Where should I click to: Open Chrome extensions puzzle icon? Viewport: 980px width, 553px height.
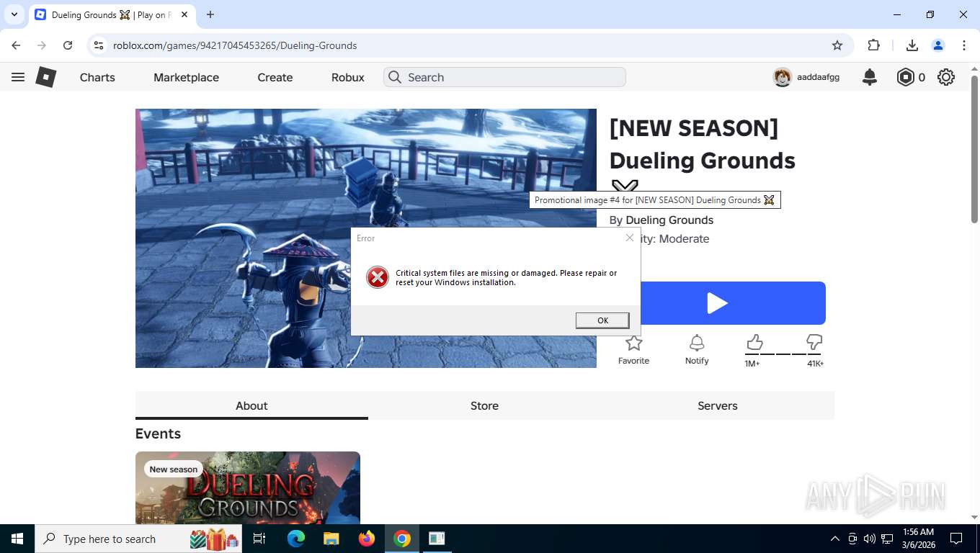point(874,45)
